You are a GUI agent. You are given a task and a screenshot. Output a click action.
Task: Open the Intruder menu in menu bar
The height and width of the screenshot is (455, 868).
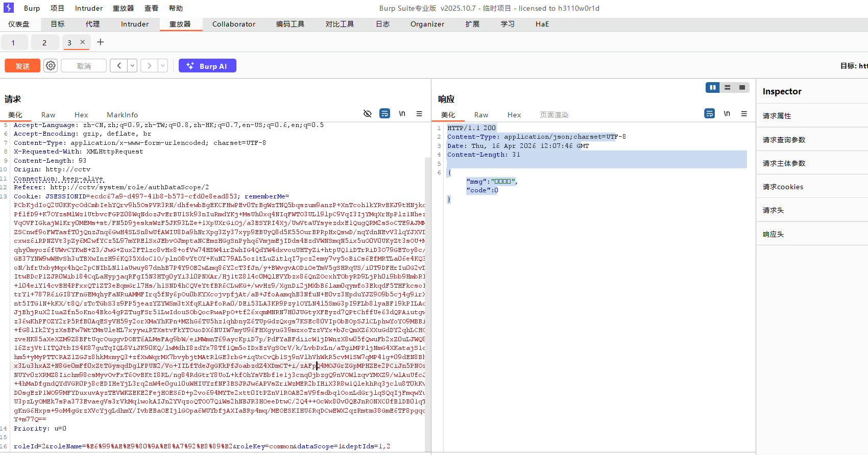pyautogui.click(x=89, y=8)
